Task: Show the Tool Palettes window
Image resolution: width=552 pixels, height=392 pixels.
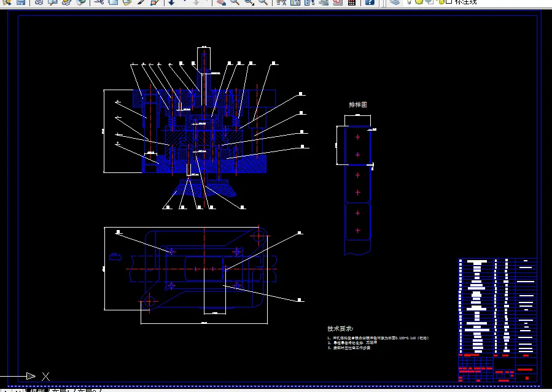Action: (309, 2)
